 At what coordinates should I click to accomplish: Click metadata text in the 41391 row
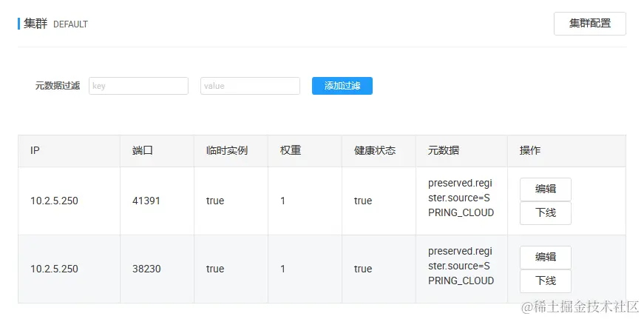pos(461,198)
